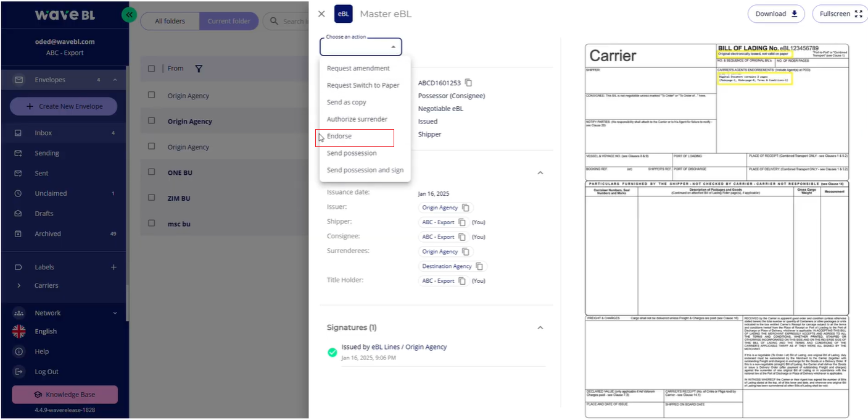Check the bold Origin Agency row checkbox
The height and width of the screenshot is (420, 868).
click(152, 121)
